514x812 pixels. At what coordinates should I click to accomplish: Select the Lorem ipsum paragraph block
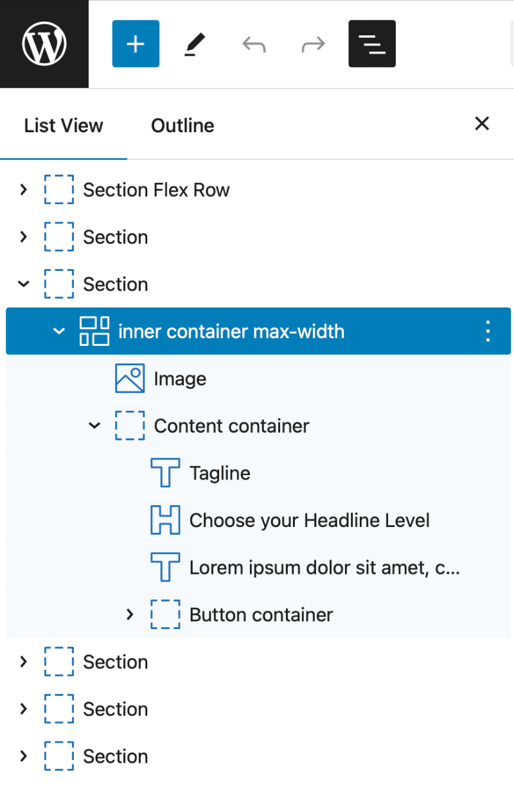(x=289, y=567)
